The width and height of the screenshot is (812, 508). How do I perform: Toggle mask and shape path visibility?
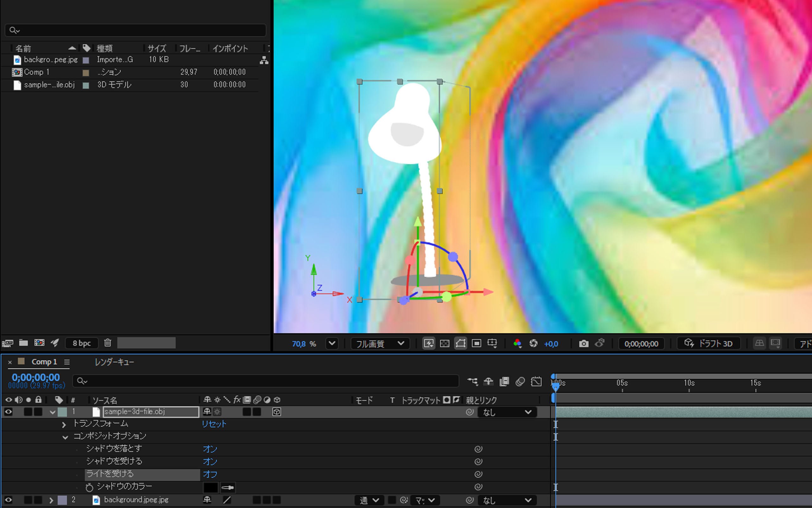[460, 343]
